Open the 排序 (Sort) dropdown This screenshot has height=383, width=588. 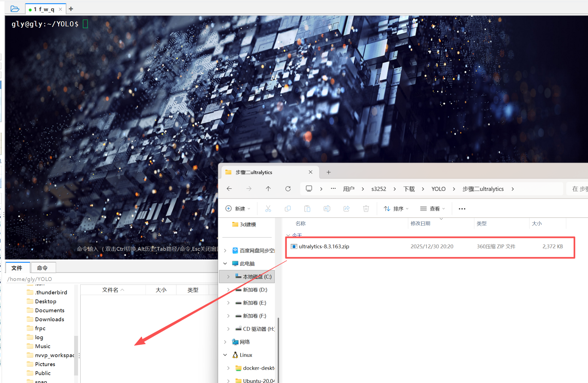coord(396,209)
